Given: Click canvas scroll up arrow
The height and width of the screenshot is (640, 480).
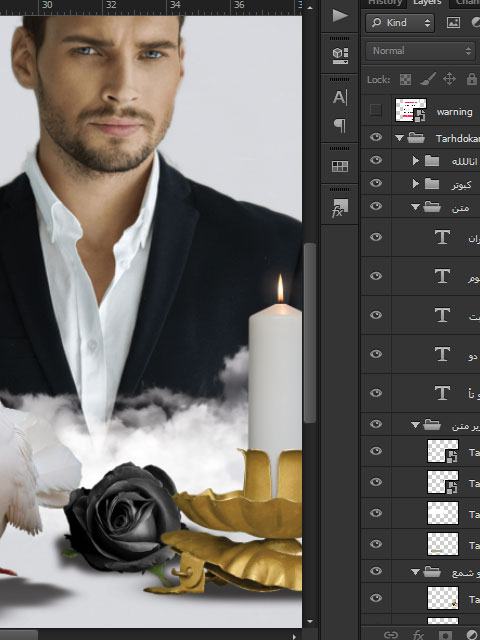Looking at the screenshot, I should tap(310, 8).
